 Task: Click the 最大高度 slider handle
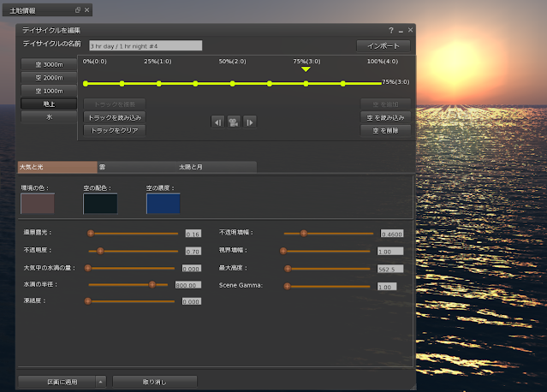coord(288,269)
